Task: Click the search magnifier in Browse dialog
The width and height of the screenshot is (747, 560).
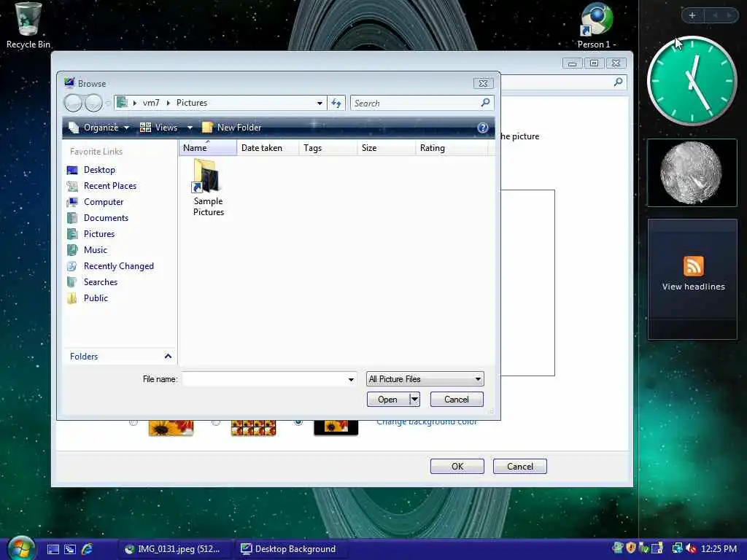Action: tap(485, 102)
